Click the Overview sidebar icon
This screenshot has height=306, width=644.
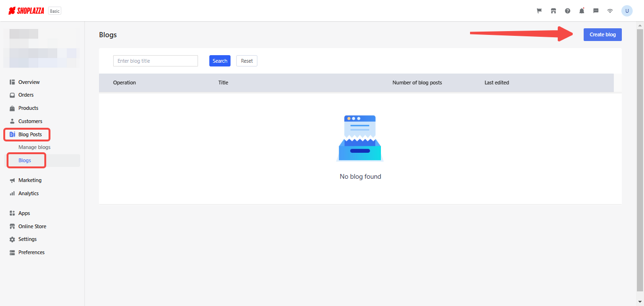pyautogui.click(x=12, y=82)
